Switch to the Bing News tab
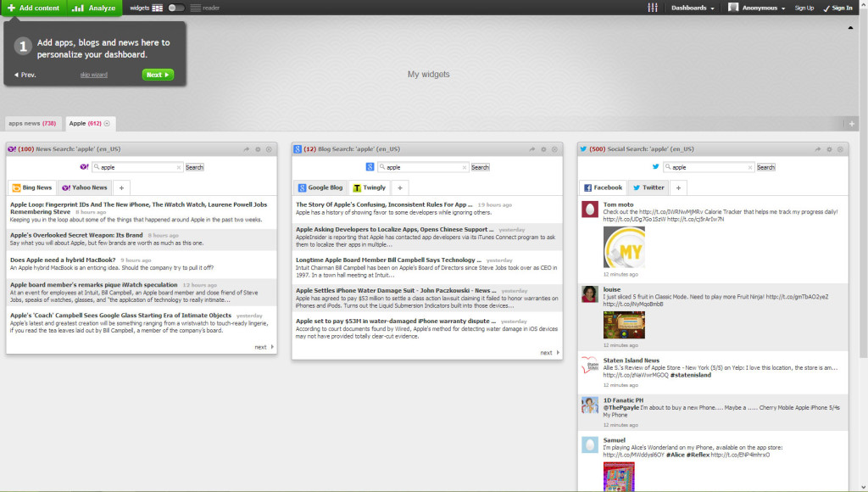 point(32,187)
